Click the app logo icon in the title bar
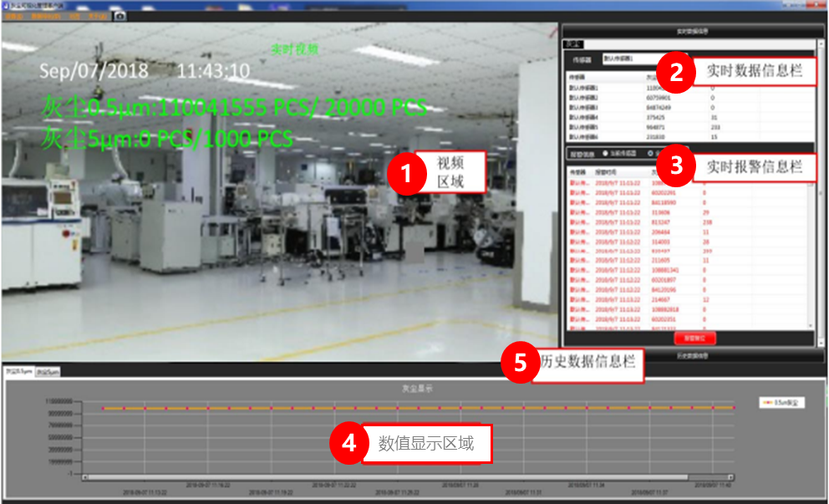The height and width of the screenshot is (504, 829). pyautogui.click(x=6, y=4)
